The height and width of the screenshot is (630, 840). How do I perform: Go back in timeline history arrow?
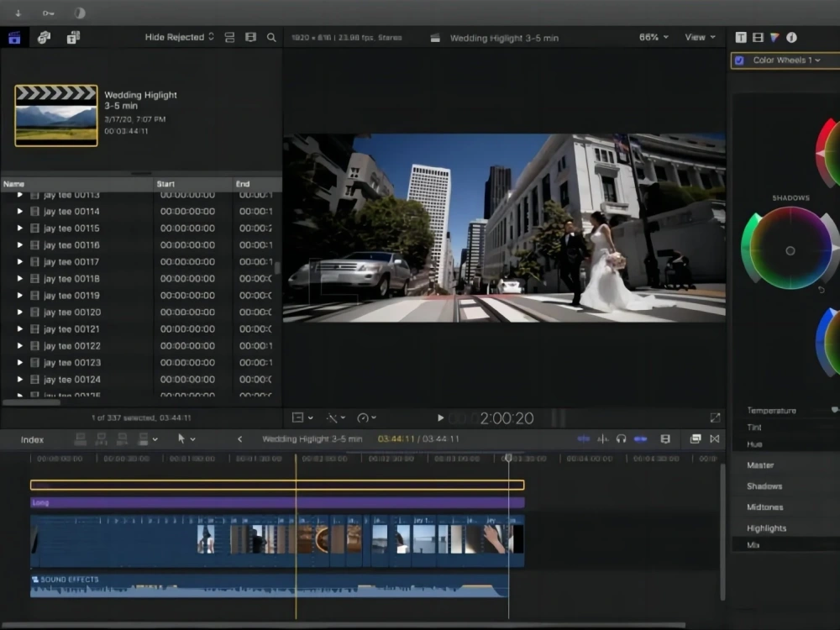tap(240, 438)
